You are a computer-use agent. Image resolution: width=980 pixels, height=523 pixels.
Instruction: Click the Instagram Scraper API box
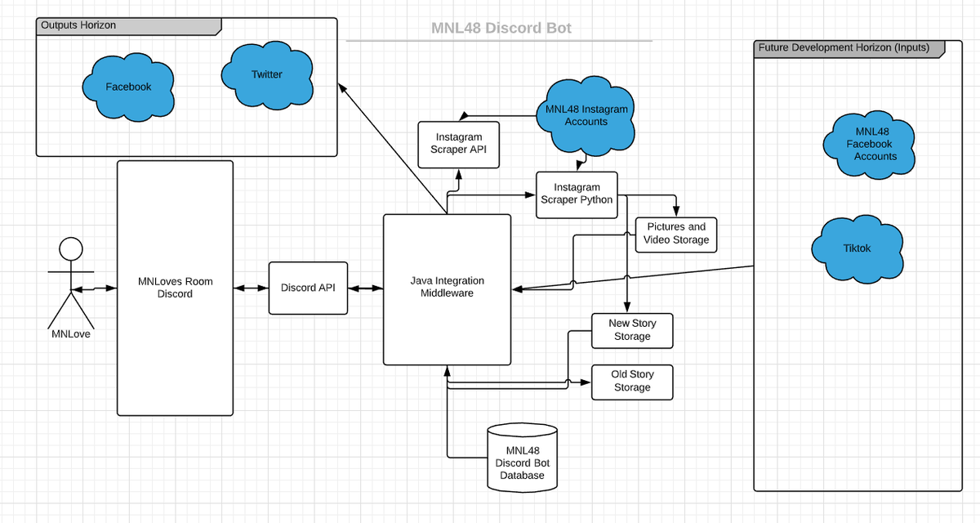[458, 145]
